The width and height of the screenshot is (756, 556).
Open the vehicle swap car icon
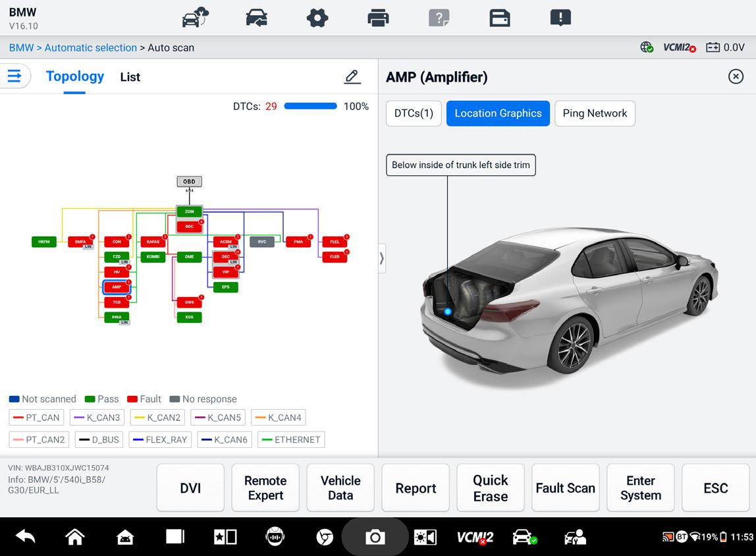[257, 18]
